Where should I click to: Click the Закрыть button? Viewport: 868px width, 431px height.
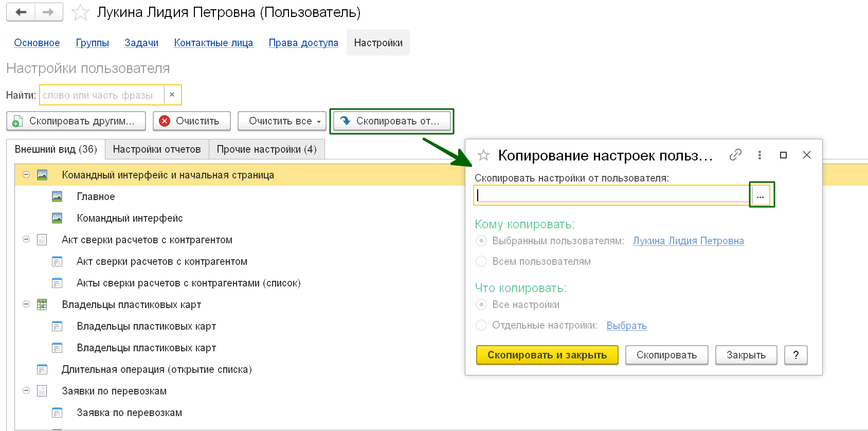(x=746, y=355)
